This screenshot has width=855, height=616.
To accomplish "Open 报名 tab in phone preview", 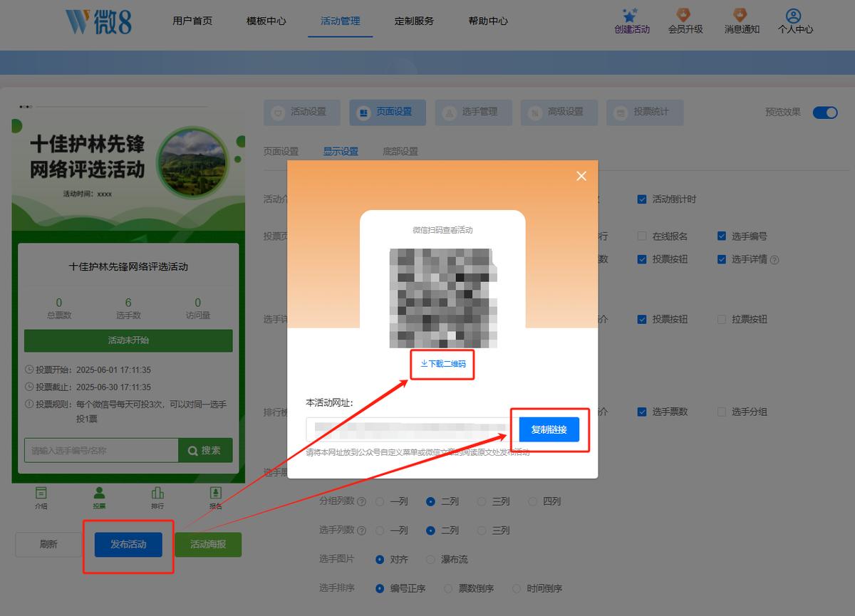I will point(216,497).
